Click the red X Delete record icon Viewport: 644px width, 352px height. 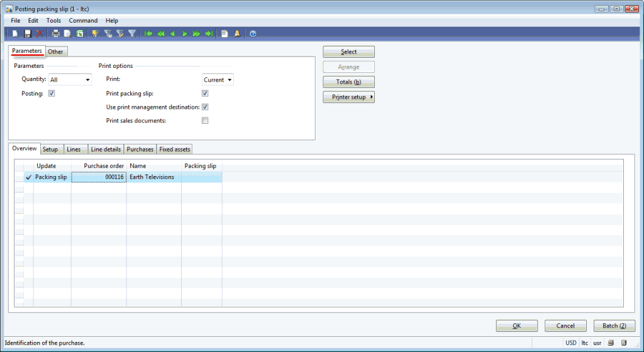(40, 34)
